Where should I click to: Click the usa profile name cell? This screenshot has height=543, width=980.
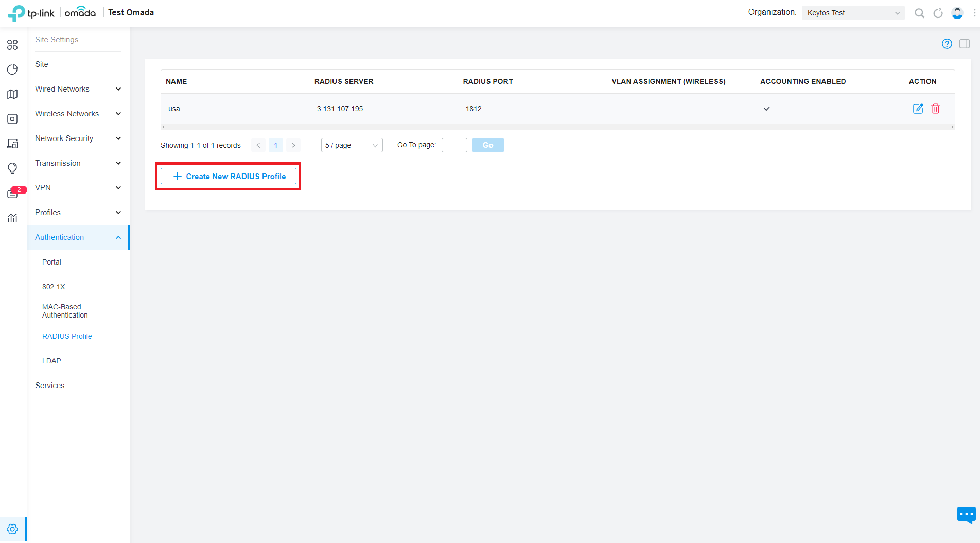(174, 109)
